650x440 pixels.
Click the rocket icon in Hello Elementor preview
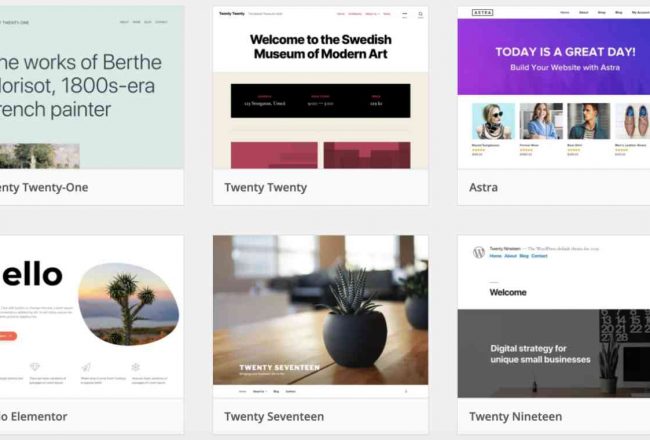86,367
